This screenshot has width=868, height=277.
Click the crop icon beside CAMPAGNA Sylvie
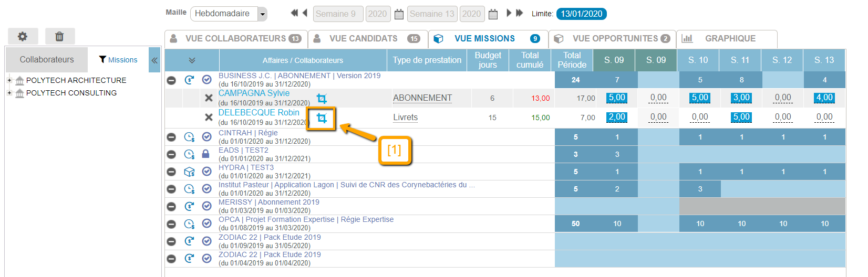point(322,99)
